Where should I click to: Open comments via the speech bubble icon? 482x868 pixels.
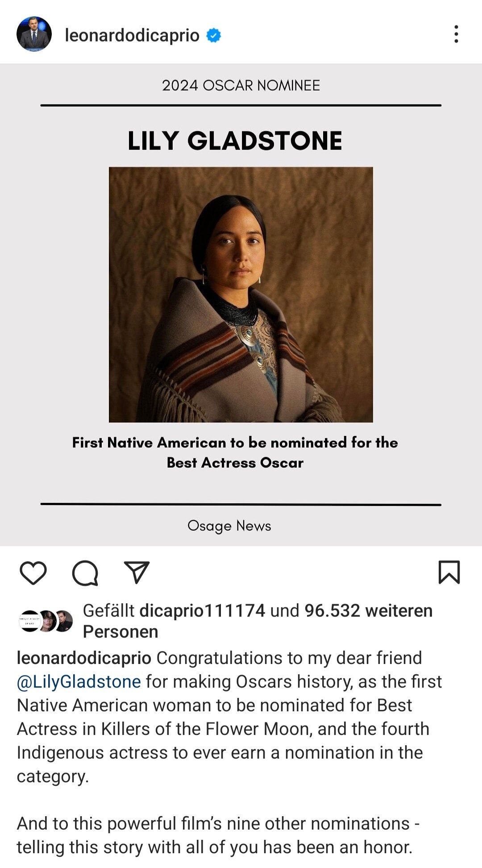click(85, 573)
